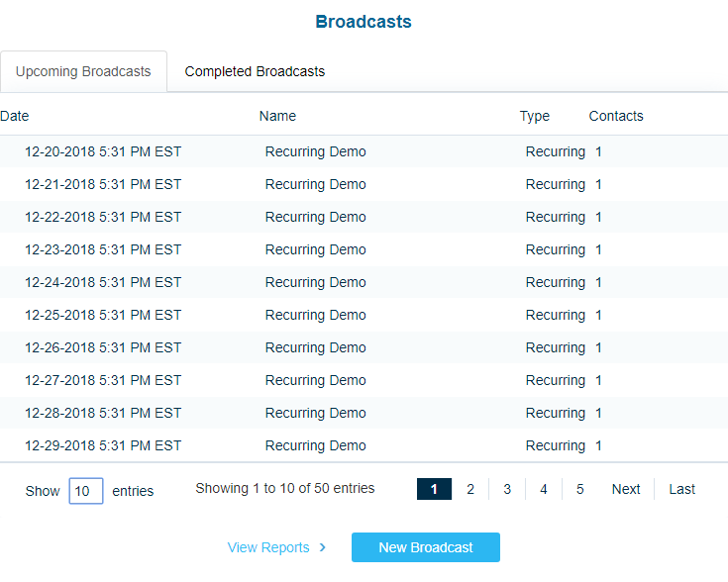
Task: Create a New Broadcast
Action: tap(426, 547)
